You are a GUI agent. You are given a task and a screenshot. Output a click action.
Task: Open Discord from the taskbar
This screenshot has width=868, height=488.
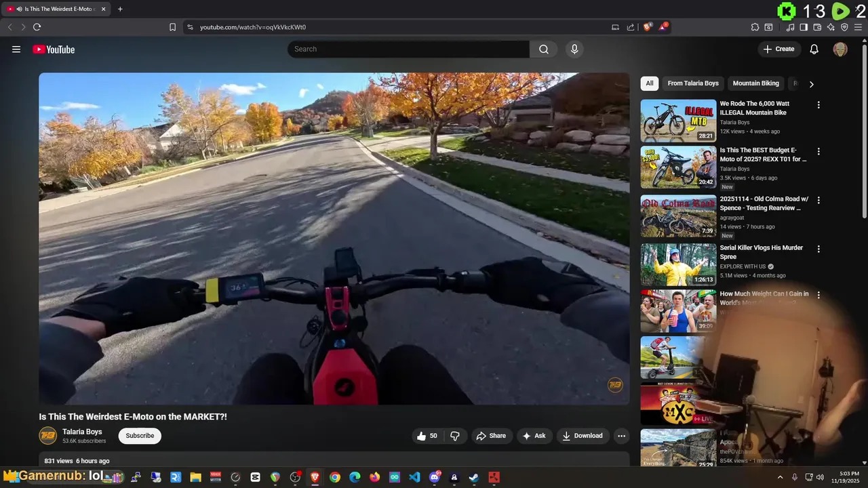pos(435,477)
